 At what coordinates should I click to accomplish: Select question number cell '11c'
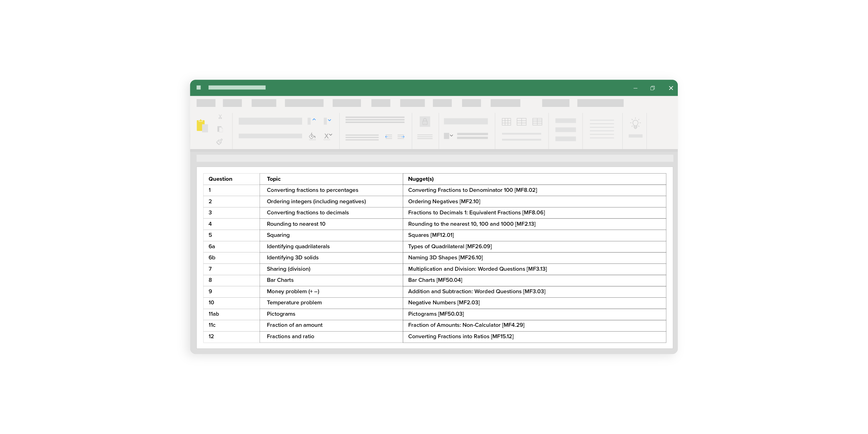(232, 325)
